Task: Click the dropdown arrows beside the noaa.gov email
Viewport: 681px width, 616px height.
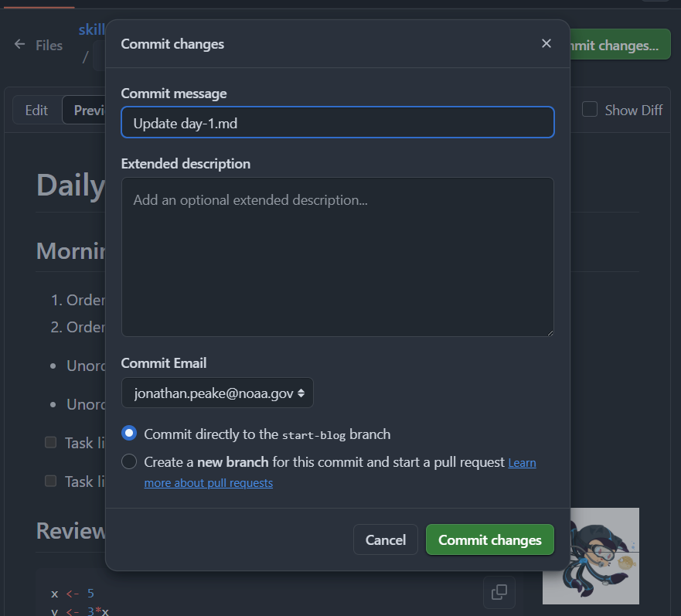Action: [x=301, y=393]
